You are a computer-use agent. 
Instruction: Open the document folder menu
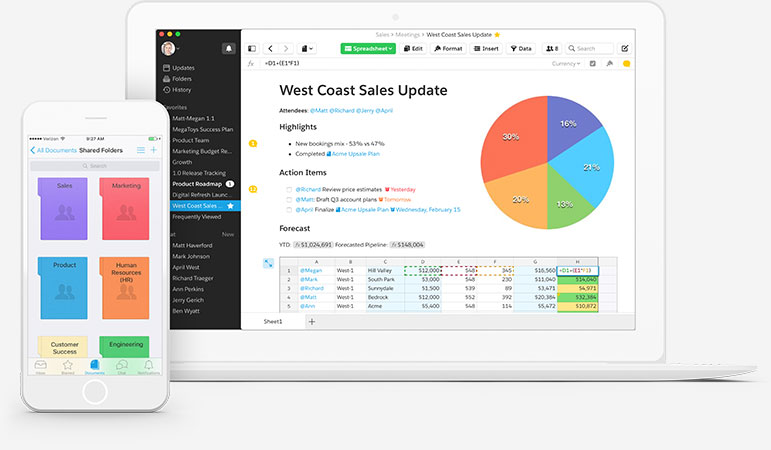[307, 48]
